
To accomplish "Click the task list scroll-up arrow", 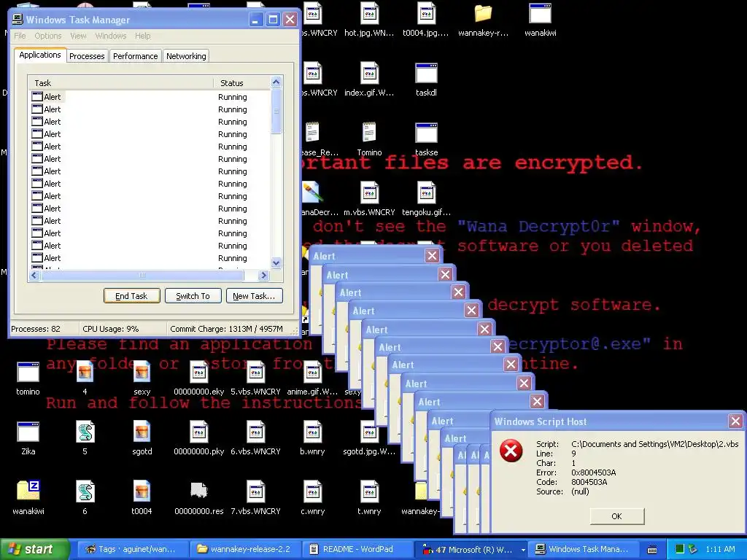I will pos(276,82).
